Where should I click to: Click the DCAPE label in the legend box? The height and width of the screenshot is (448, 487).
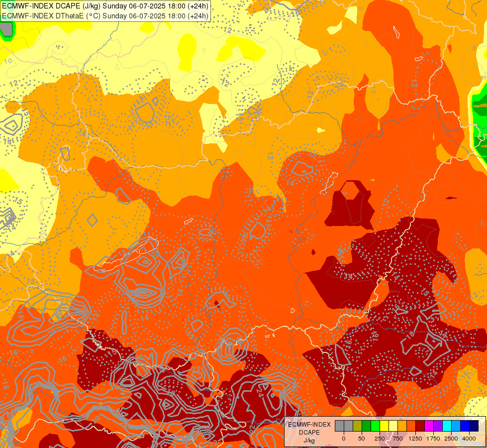(x=309, y=433)
